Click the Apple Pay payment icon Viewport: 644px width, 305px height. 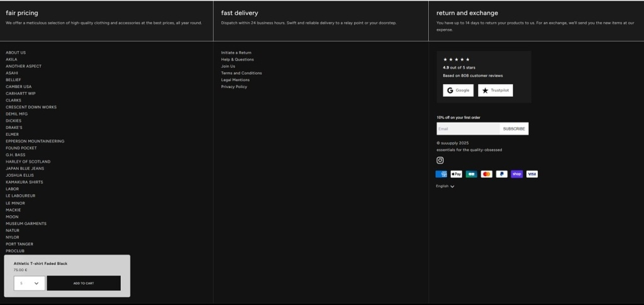[x=457, y=174]
